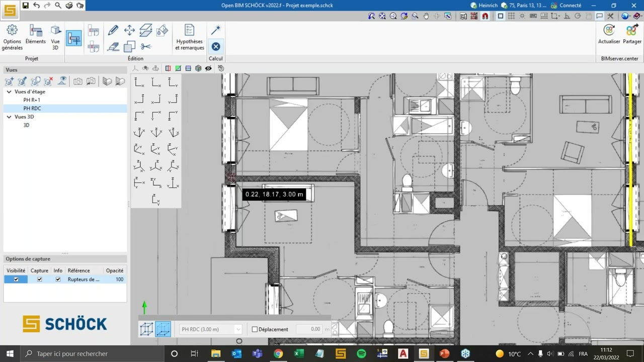This screenshot has height=362, width=644.
Task: Collapse the Vues 3D tree node
Action: coord(9,117)
